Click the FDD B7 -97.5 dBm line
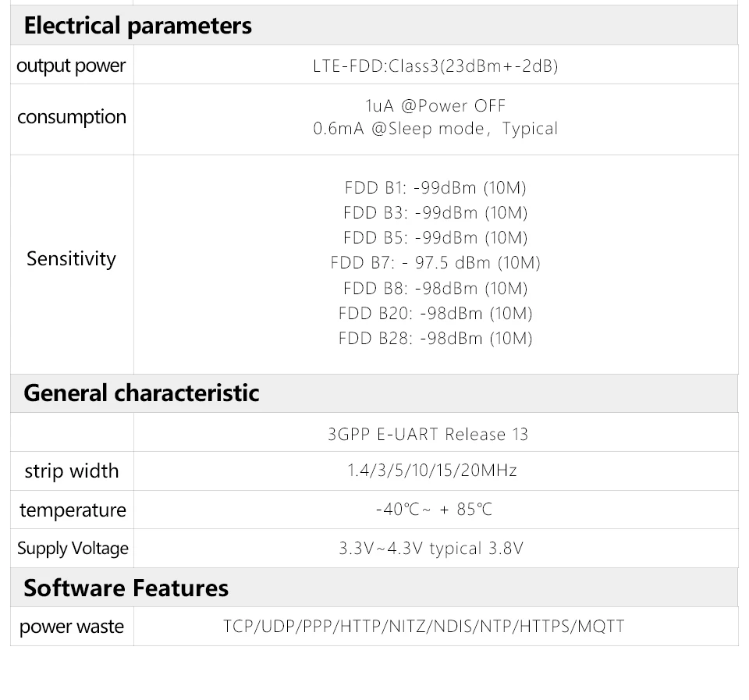 435,263
